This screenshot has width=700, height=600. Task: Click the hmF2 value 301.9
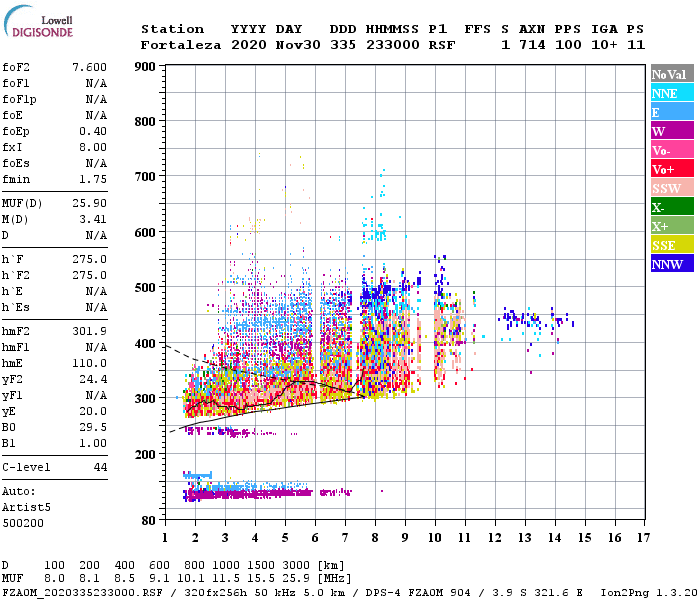(90, 331)
